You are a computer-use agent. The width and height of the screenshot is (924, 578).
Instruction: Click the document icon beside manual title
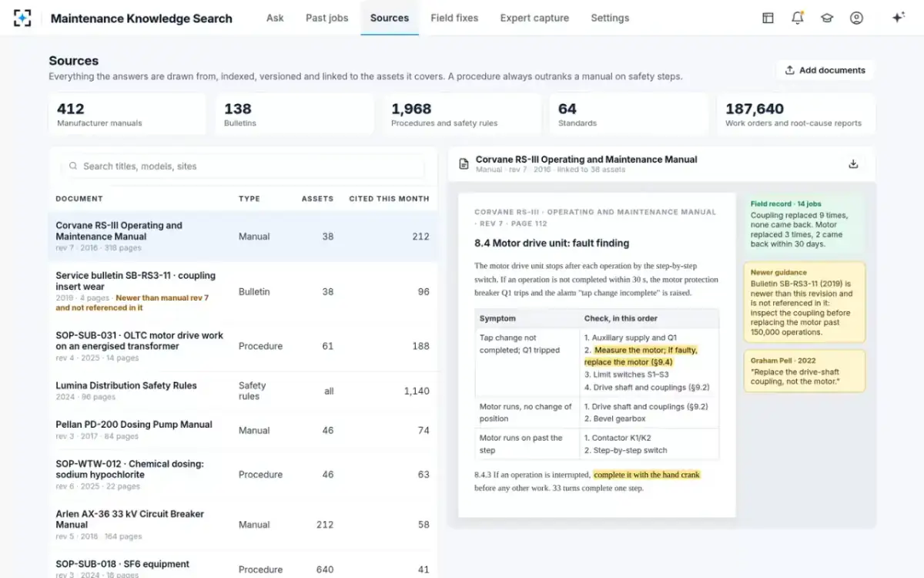tap(464, 164)
